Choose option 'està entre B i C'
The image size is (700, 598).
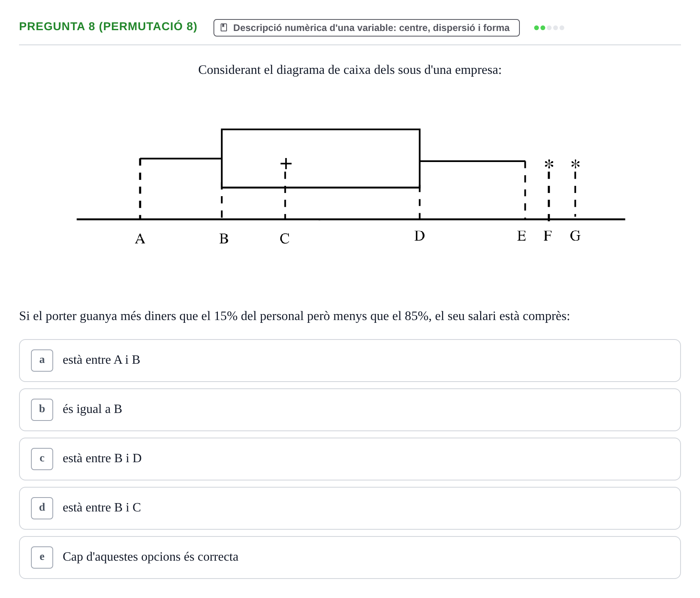(350, 508)
